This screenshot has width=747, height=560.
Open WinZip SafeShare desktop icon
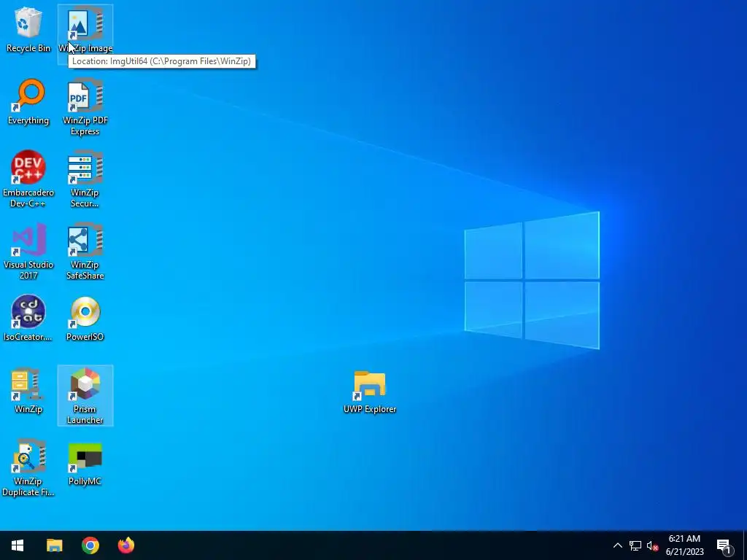tap(85, 252)
